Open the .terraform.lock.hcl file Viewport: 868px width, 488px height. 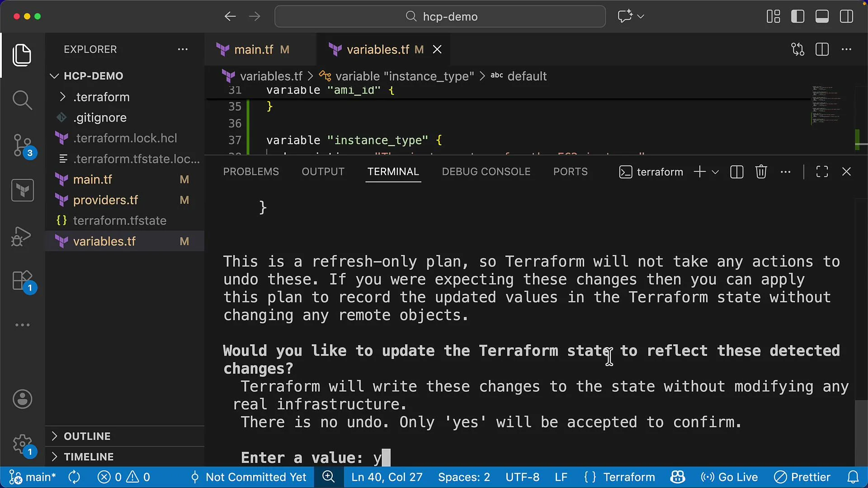click(x=125, y=138)
